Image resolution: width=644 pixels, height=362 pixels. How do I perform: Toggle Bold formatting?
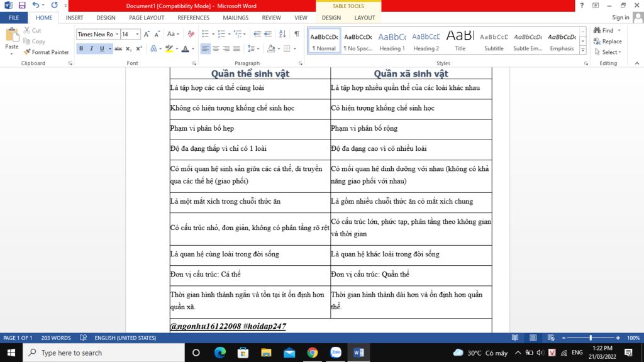(81, 48)
